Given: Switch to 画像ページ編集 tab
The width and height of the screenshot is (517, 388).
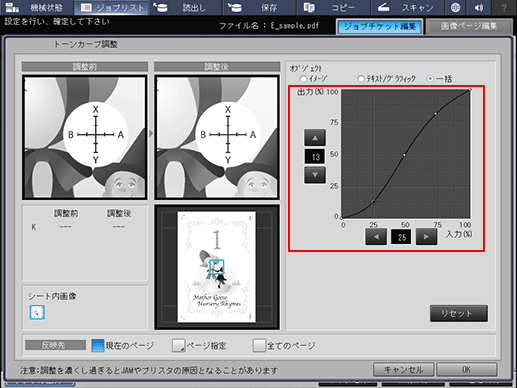Looking at the screenshot, I should [469, 26].
